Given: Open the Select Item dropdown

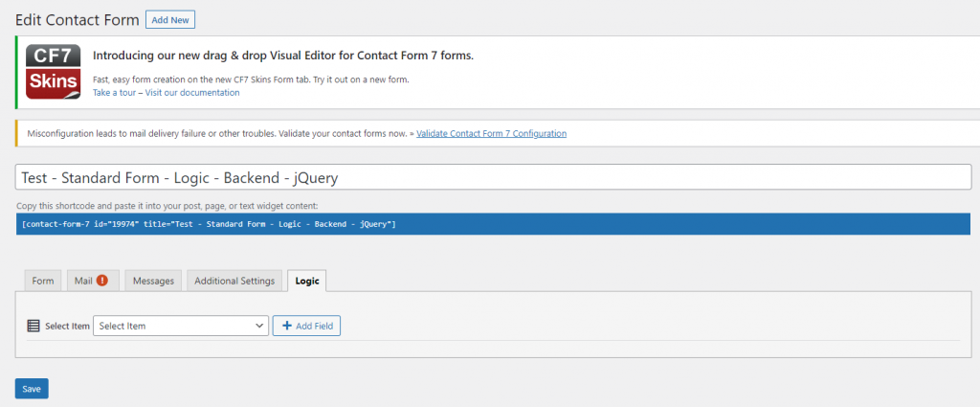Looking at the screenshot, I should 180,327.
